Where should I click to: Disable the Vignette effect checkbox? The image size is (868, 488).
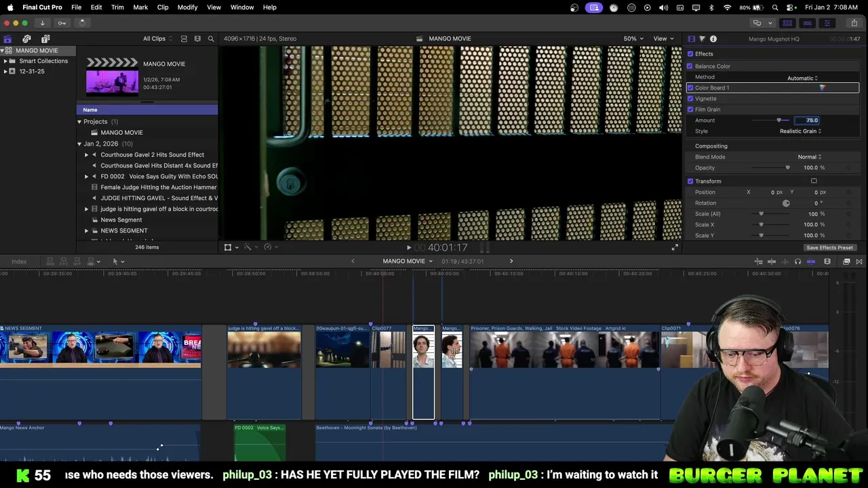point(690,98)
